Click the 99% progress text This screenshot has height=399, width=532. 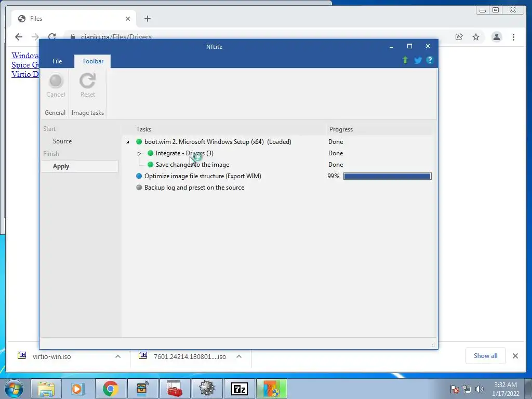(333, 176)
